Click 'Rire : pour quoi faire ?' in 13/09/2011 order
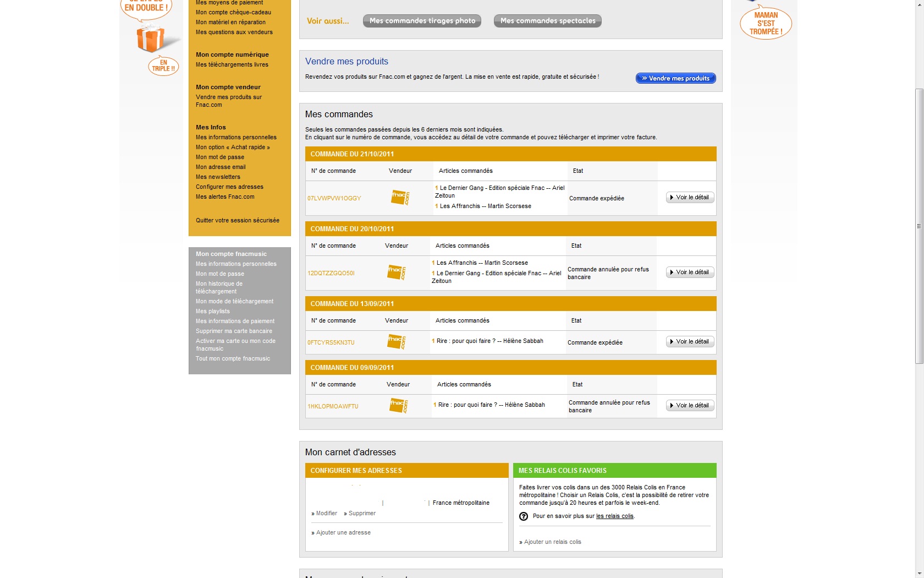The width and height of the screenshot is (924, 578). tap(490, 341)
